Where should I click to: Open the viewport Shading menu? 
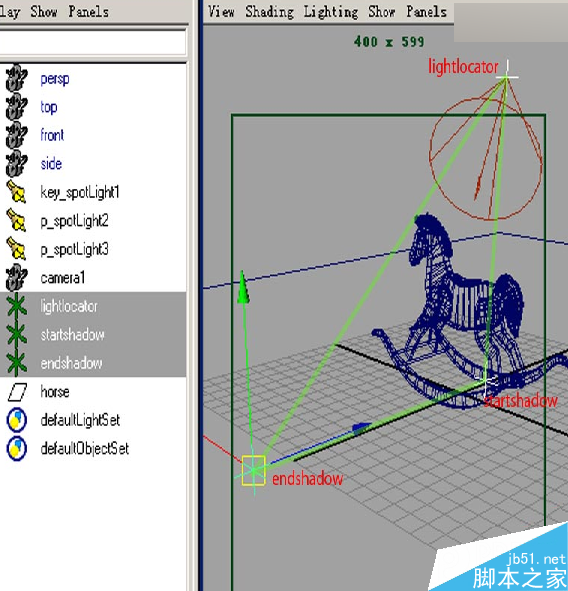[269, 12]
